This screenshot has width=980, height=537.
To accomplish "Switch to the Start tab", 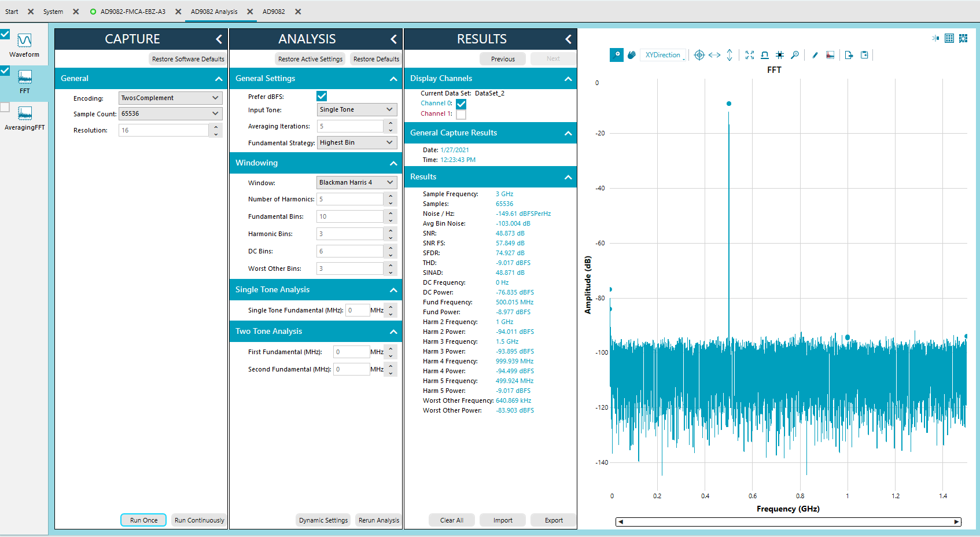I will click(x=12, y=12).
